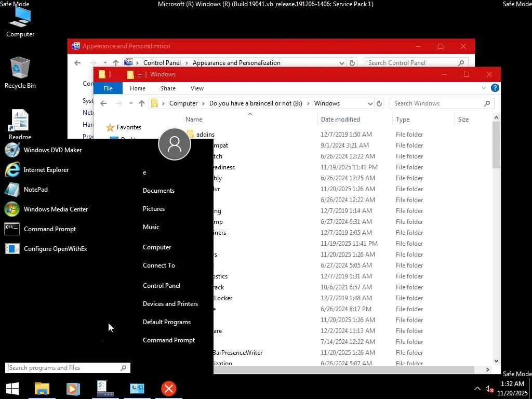Click the checklist taskbar icon
The height and width of the screenshot is (399, 532).
tap(105, 389)
